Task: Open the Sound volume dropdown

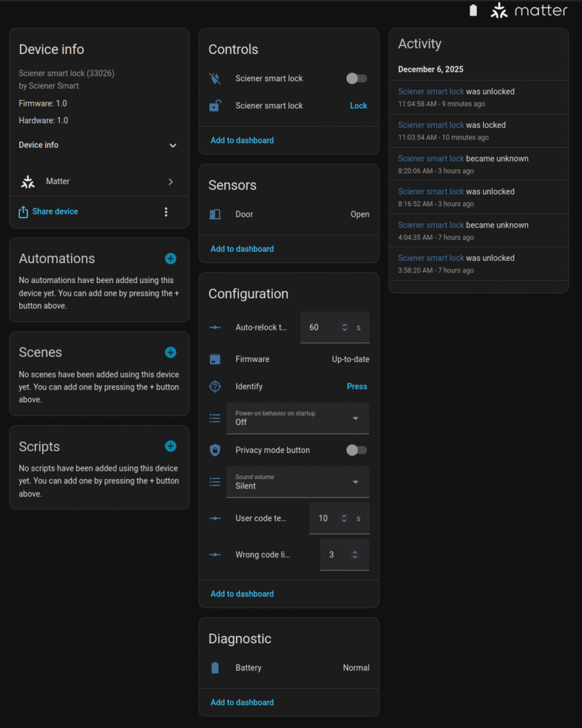Action: point(297,482)
